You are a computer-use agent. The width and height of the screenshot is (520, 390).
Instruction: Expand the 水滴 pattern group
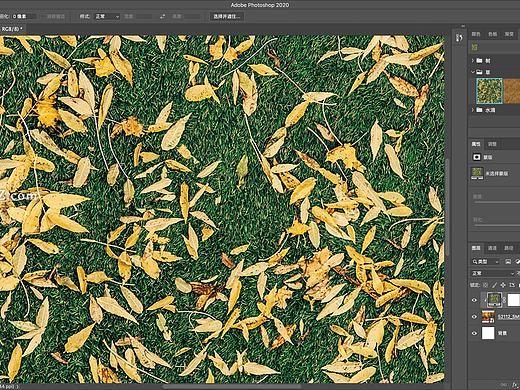pyautogui.click(x=472, y=110)
